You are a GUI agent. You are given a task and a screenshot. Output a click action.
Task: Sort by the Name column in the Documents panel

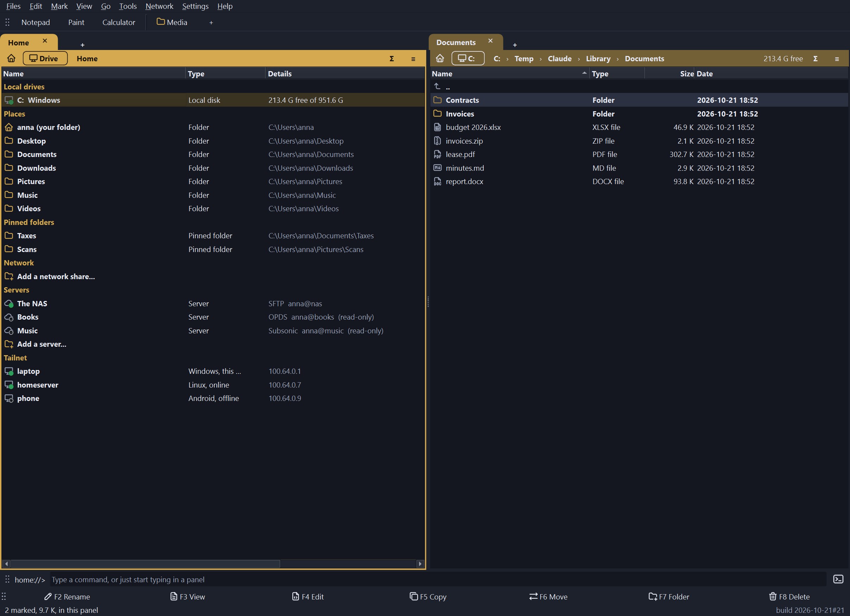pyautogui.click(x=510, y=74)
